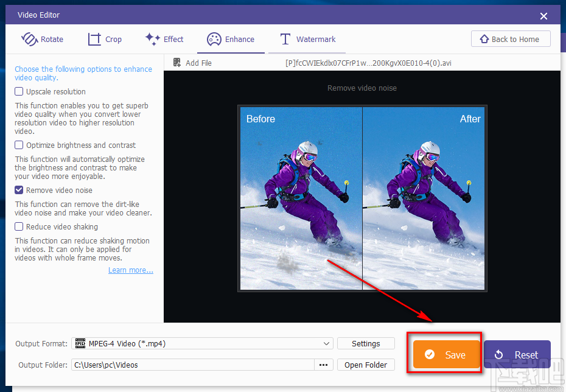The height and width of the screenshot is (392, 566).
Task: Switch to the Crop tab
Action: coord(105,39)
